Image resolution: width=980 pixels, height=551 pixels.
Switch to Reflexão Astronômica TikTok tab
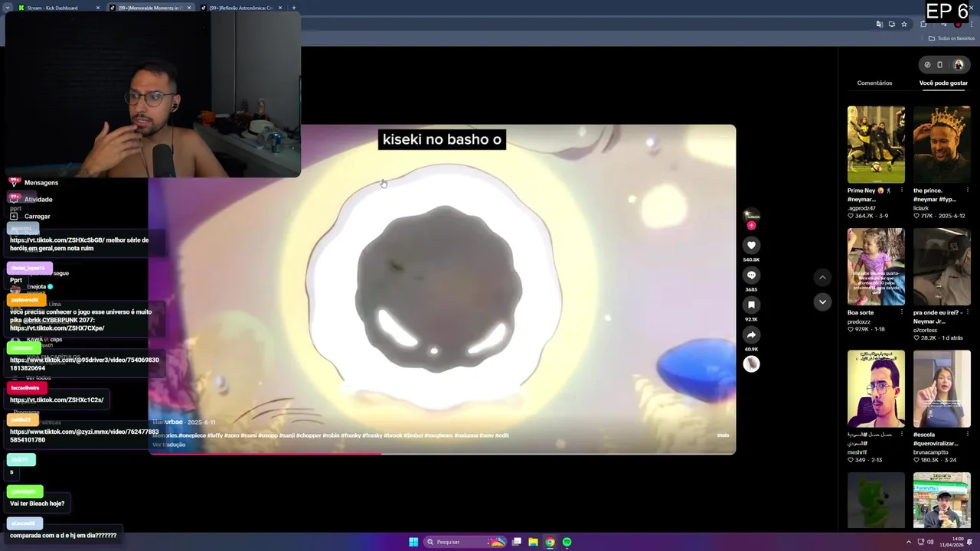[x=240, y=8]
